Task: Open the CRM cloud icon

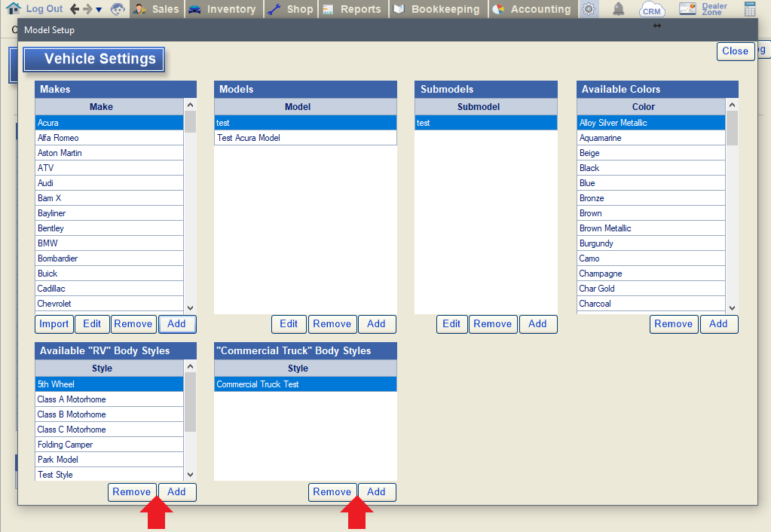Action: point(652,9)
